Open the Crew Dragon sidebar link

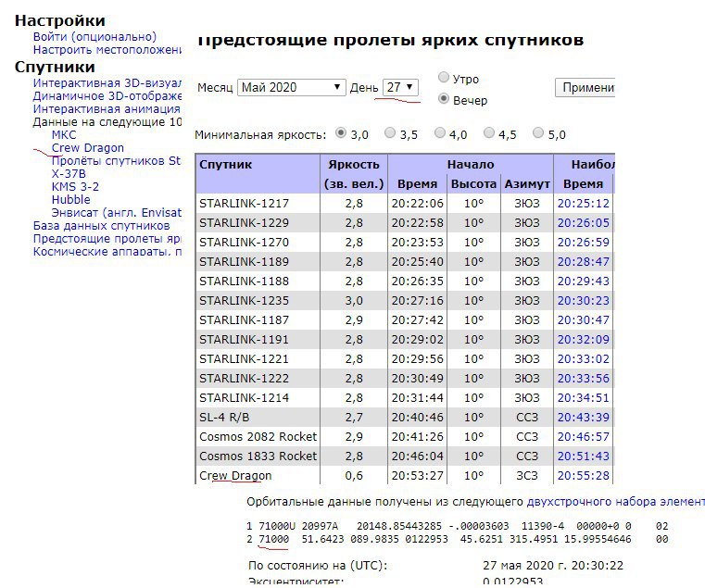point(88,148)
